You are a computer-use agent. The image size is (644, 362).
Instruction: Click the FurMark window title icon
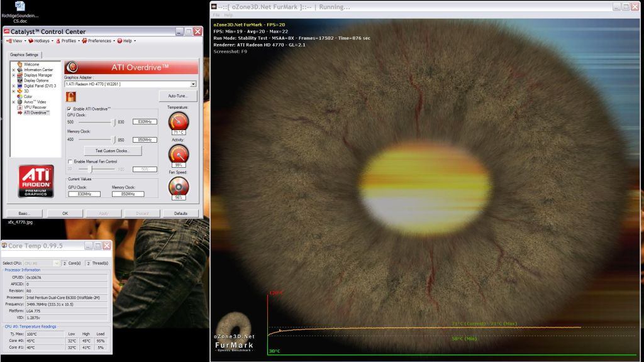[x=214, y=6]
